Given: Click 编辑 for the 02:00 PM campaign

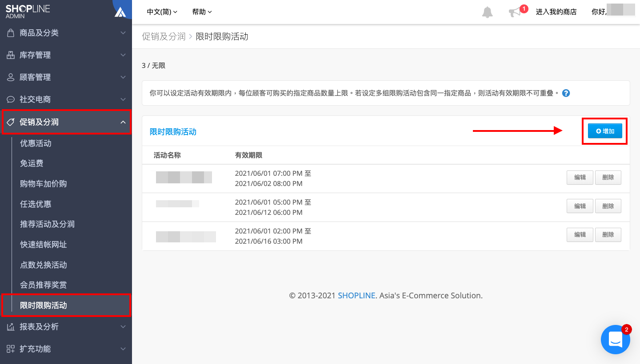Looking at the screenshot, I should (580, 234).
